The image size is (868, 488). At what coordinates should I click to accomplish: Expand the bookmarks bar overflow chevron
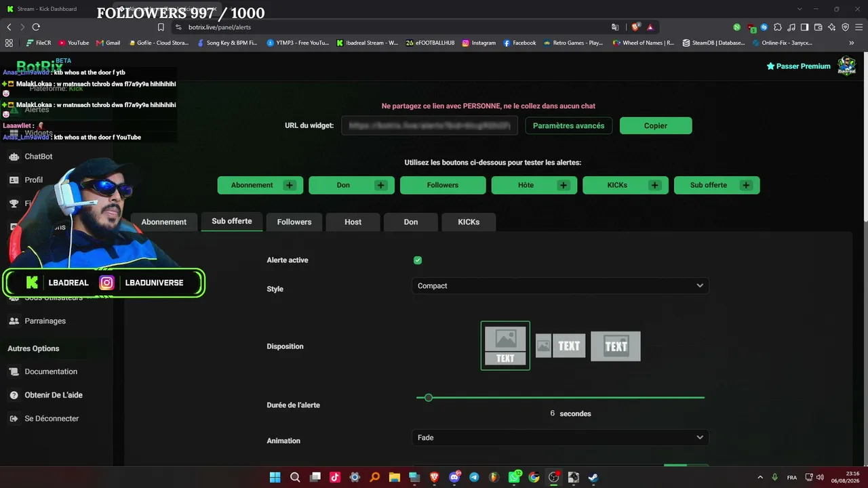pos(852,43)
